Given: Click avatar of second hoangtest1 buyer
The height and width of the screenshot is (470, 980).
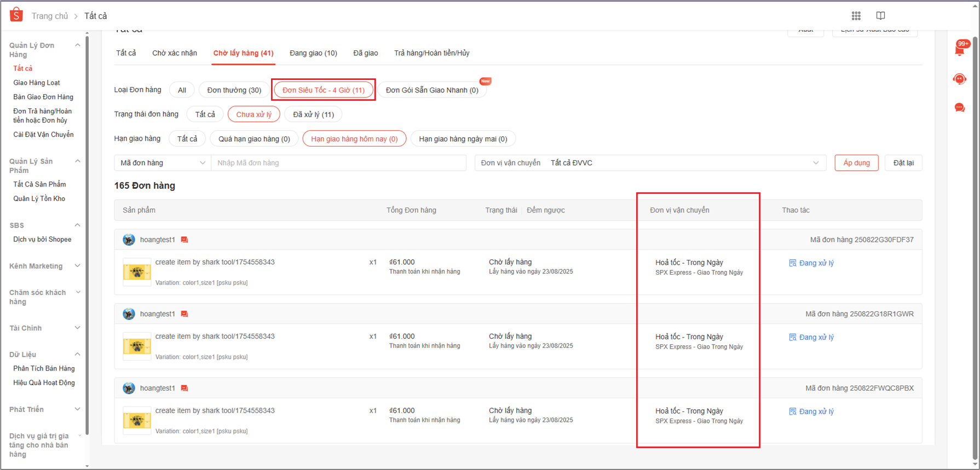Looking at the screenshot, I should click(x=129, y=314).
